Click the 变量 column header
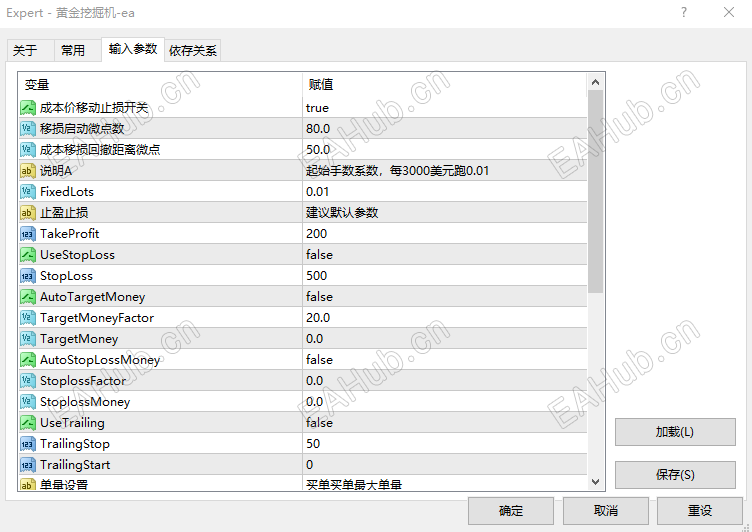Viewport: 752px width, 532px height. (161, 85)
